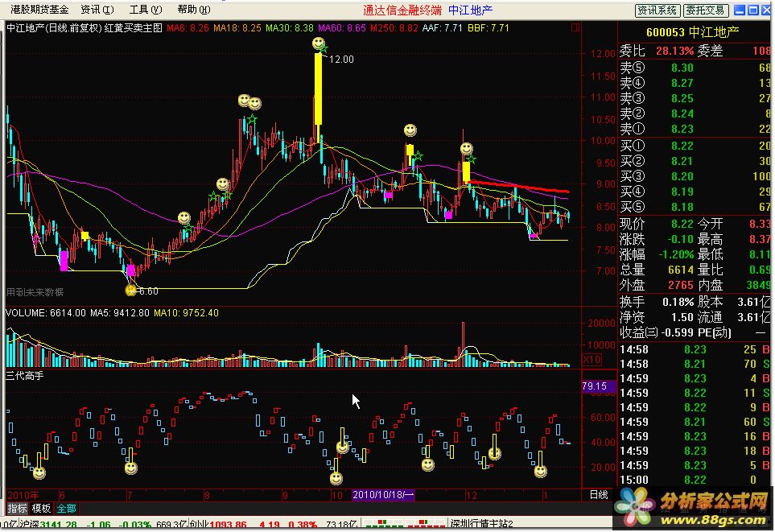The image size is (775, 532).
Task: Click the 现价 8.22 value
Action: click(682, 224)
